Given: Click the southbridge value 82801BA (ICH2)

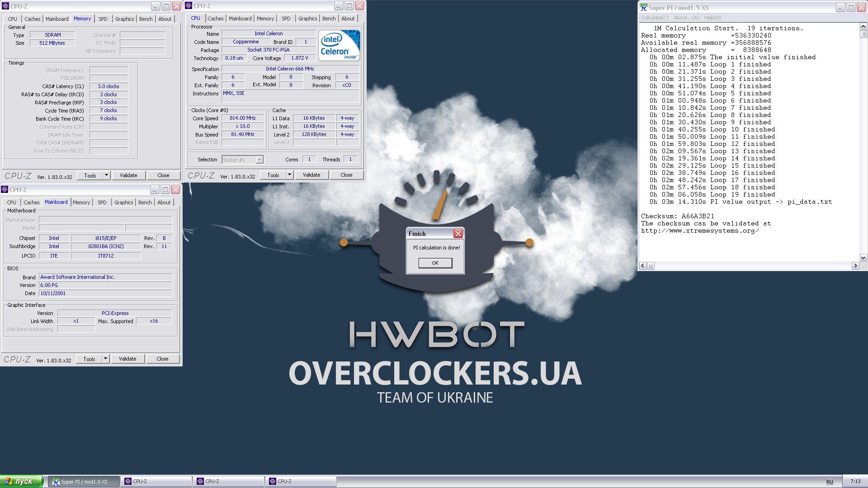Looking at the screenshot, I should coord(106,246).
